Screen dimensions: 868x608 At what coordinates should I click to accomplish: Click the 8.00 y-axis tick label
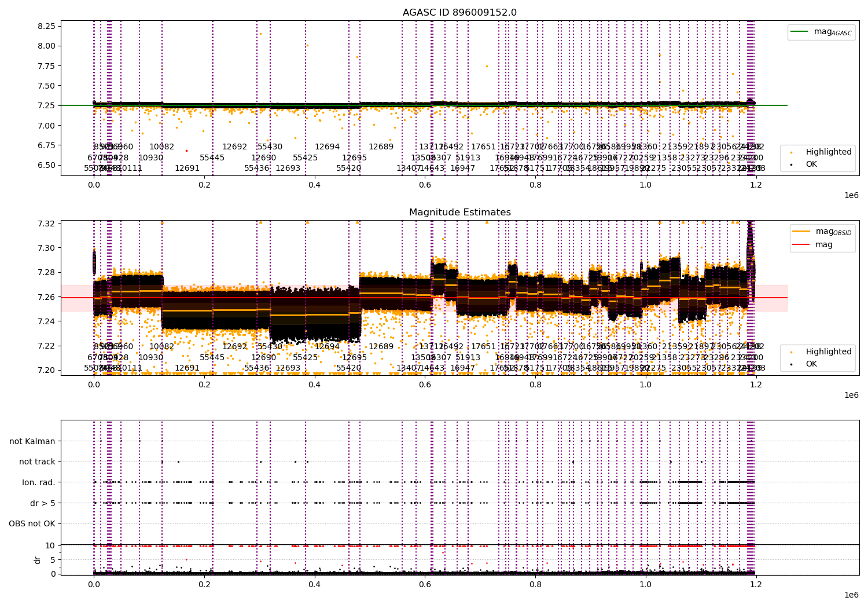coord(47,46)
